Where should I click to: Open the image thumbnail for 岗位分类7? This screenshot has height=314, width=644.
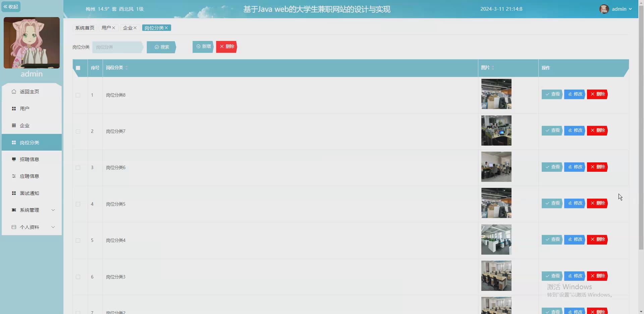496,130
